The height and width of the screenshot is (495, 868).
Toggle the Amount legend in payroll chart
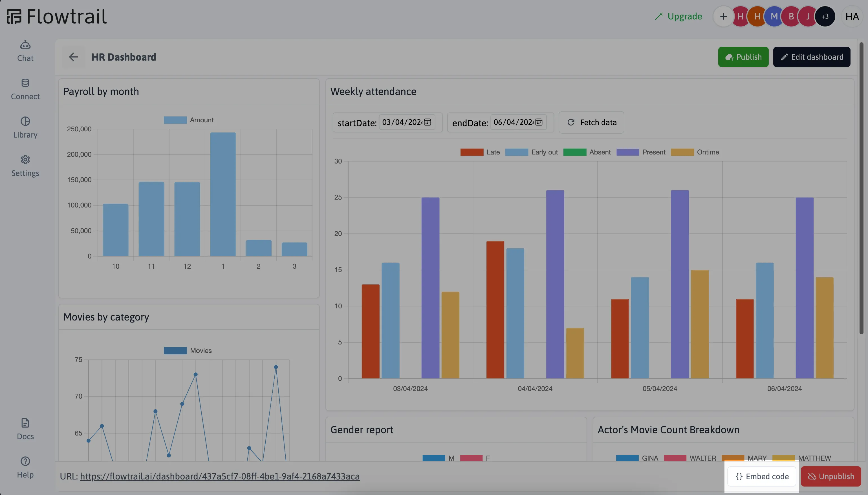189,120
